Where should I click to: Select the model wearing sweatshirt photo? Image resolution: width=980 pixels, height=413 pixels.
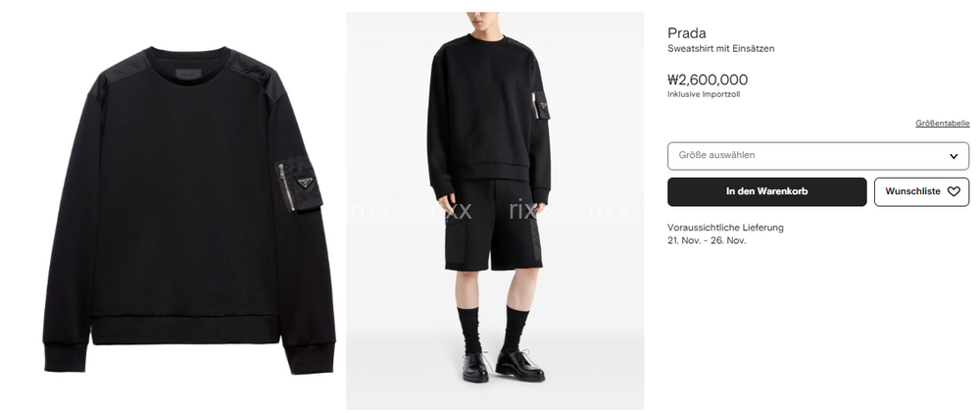tap(495, 211)
